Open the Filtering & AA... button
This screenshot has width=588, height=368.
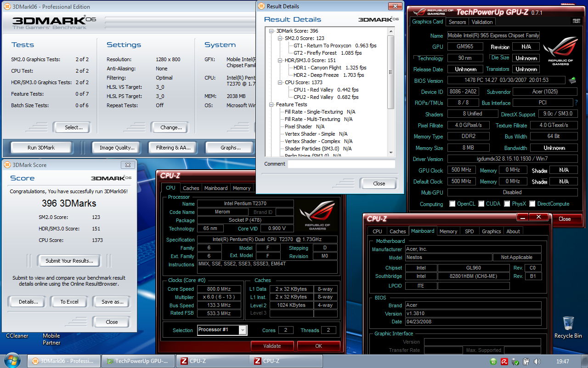tap(174, 148)
